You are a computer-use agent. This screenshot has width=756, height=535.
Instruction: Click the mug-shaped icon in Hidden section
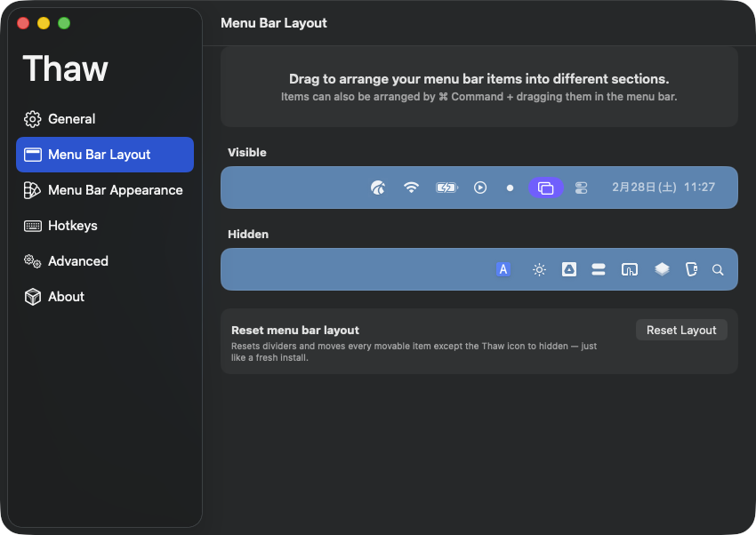(x=691, y=269)
